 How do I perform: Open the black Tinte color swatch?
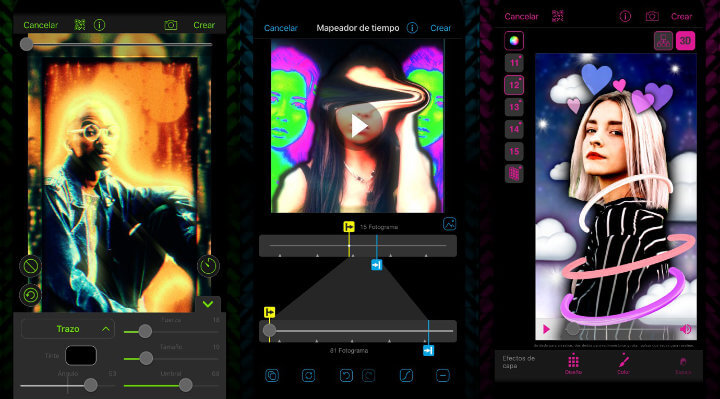(81, 355)
